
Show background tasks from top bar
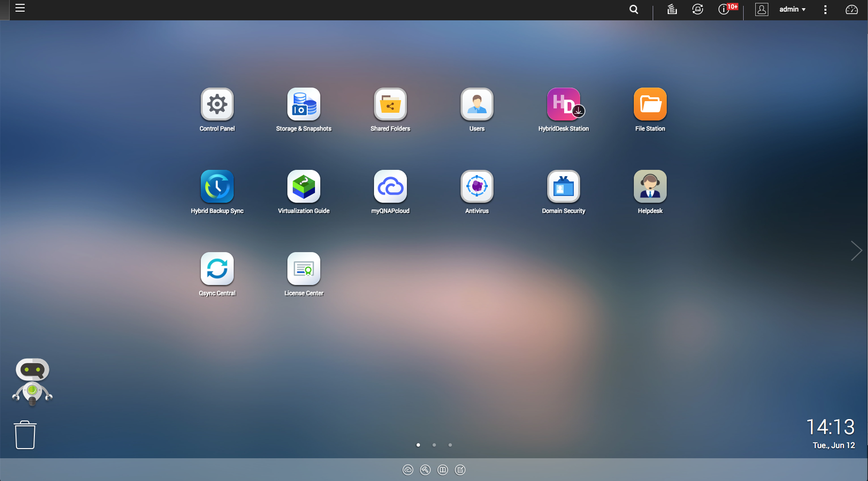(x=672, y=9)
